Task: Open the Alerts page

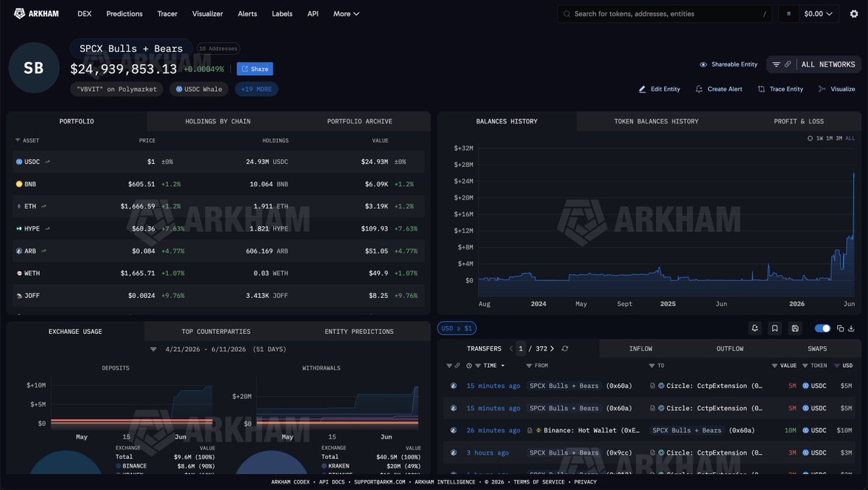Action: [247, 14]
